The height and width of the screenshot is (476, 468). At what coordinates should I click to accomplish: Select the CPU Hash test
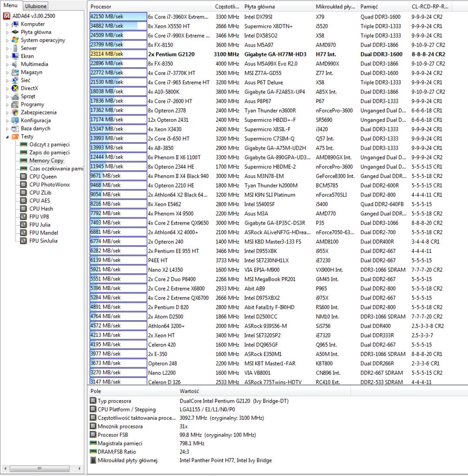click(41, 209)
